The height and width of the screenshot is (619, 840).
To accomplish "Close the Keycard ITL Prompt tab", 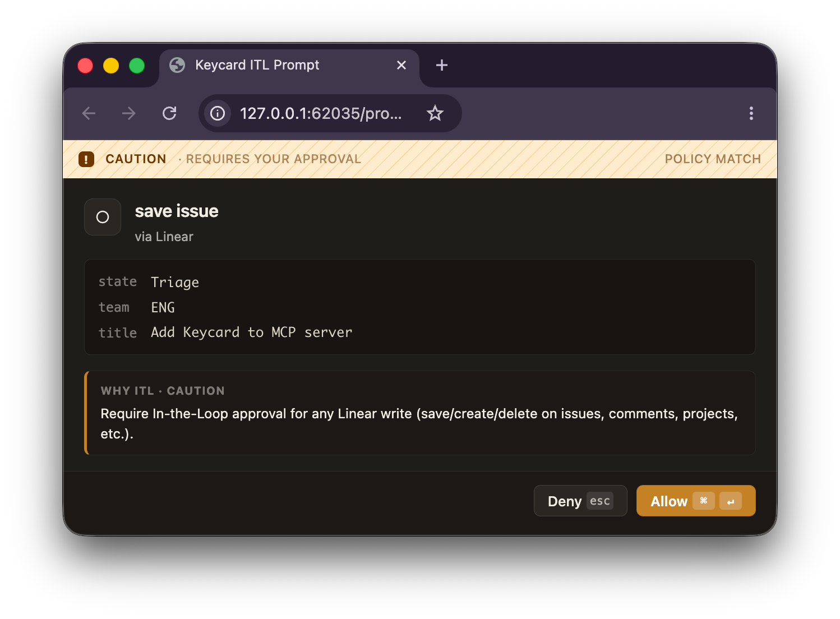I will [401, 65].
